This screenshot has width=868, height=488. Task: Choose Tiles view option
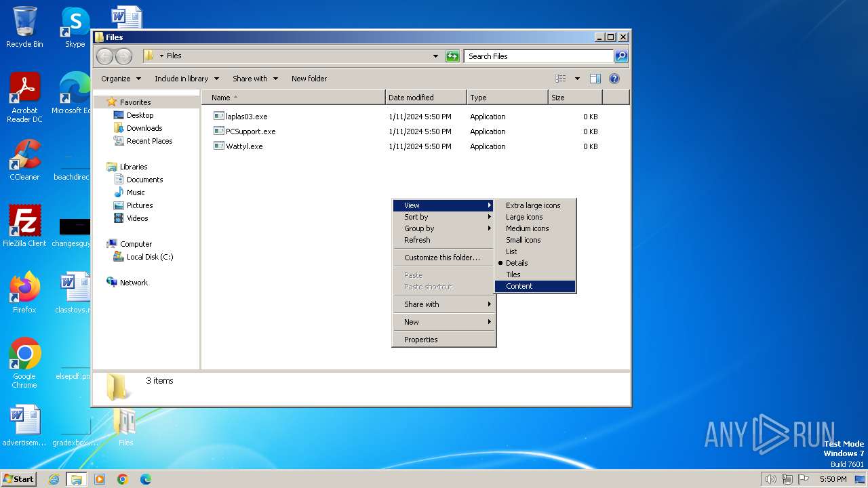535,274
